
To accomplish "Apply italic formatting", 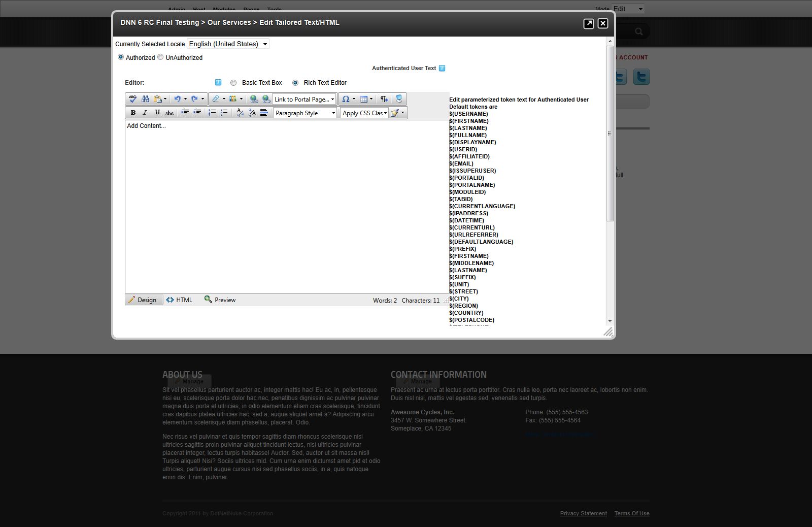I will (x=145, y=113).
